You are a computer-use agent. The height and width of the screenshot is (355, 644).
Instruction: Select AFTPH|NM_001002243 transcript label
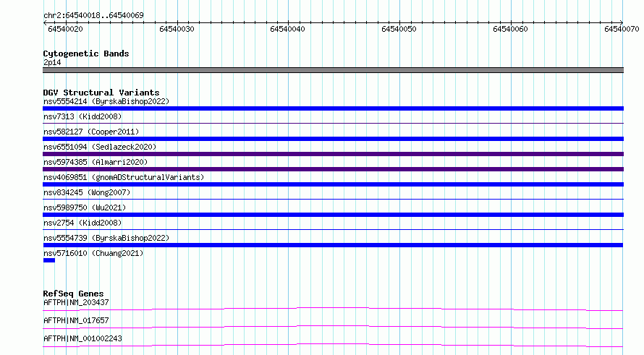[82, 338]
